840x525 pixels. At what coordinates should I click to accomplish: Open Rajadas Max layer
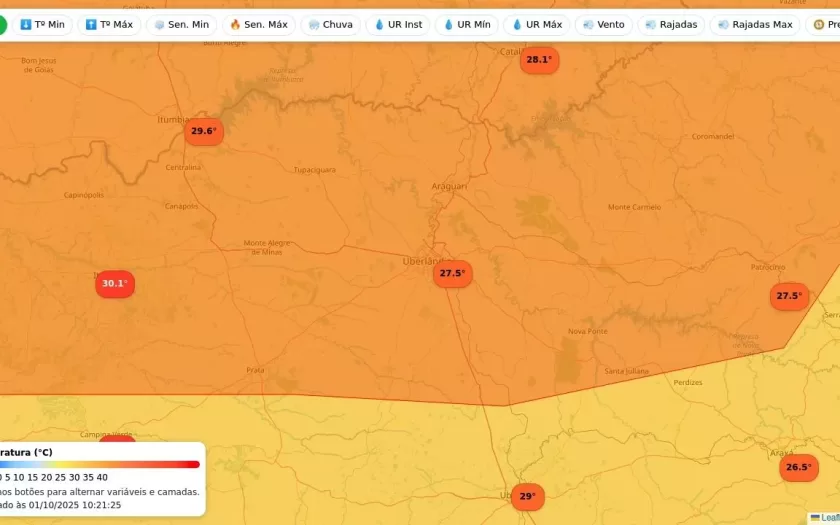755,24
